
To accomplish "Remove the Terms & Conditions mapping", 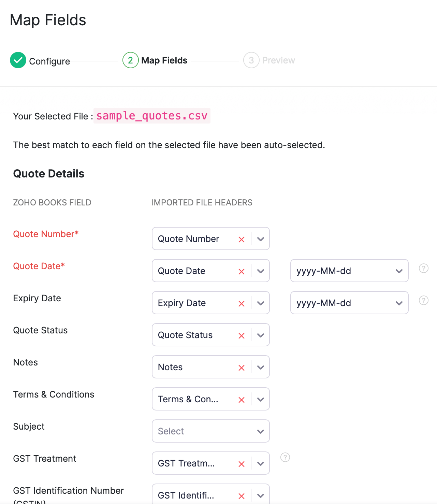I will pyautogui.click(x=242, y=400).
